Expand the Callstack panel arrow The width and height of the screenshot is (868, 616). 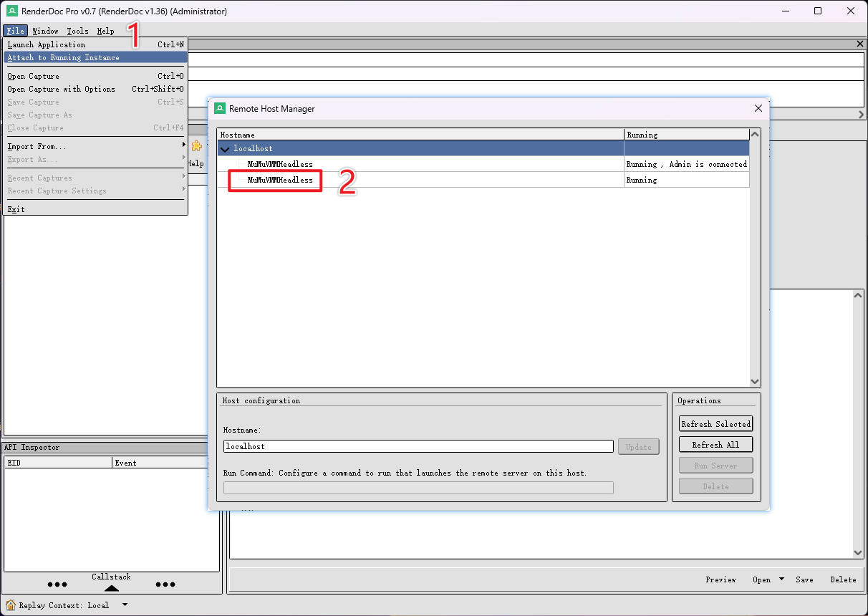tap(111, 587)
